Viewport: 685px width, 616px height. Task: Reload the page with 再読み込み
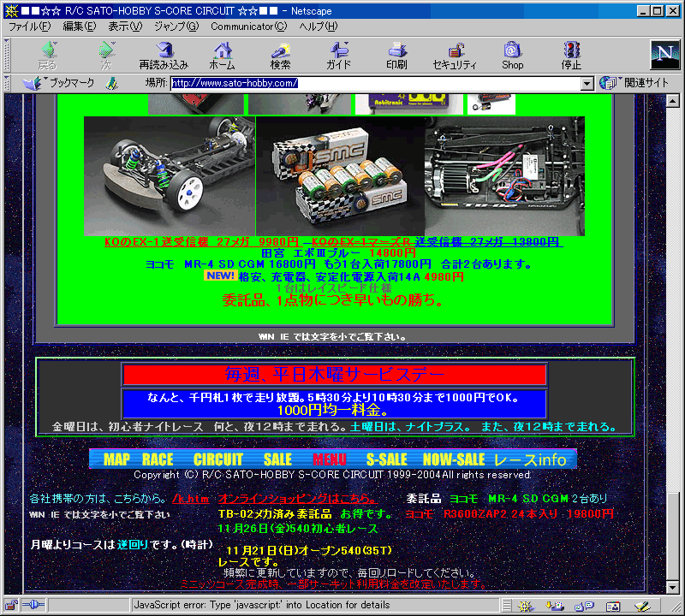pos(164,56)
